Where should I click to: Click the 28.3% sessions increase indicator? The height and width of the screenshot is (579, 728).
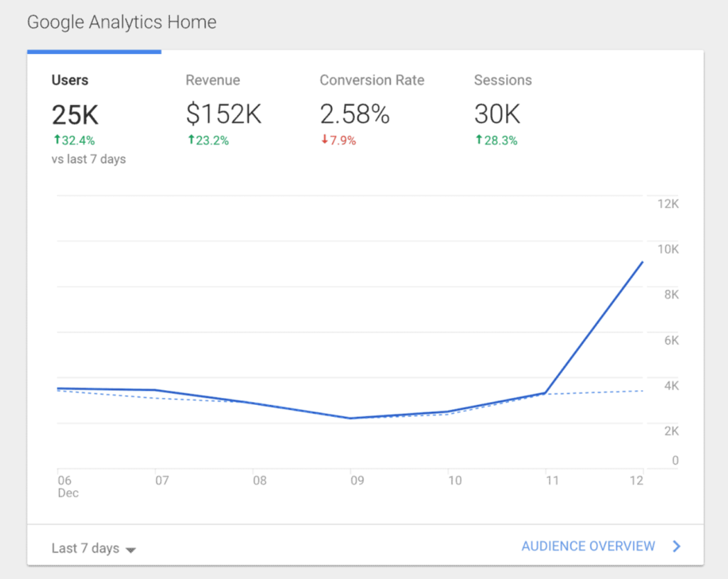[x=496, y=140]
